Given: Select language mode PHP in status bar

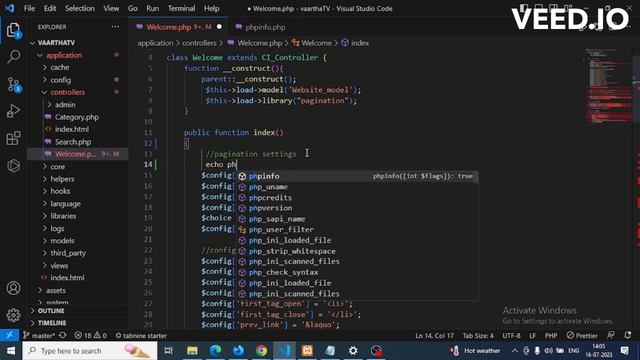Looking at the screenshot, I should pos(551,336).
